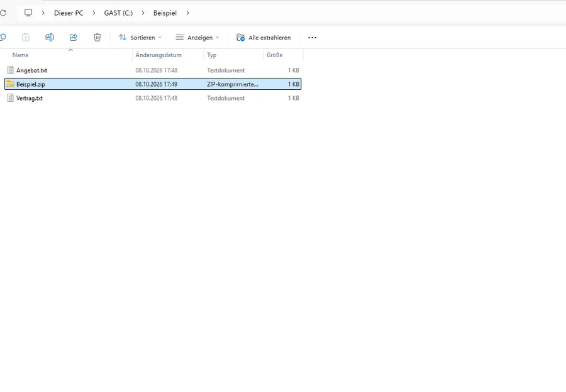Select GAST (C:) in breadcrumb
The width and height of the screenshot is (566, 392).
(x=118, y=13)
